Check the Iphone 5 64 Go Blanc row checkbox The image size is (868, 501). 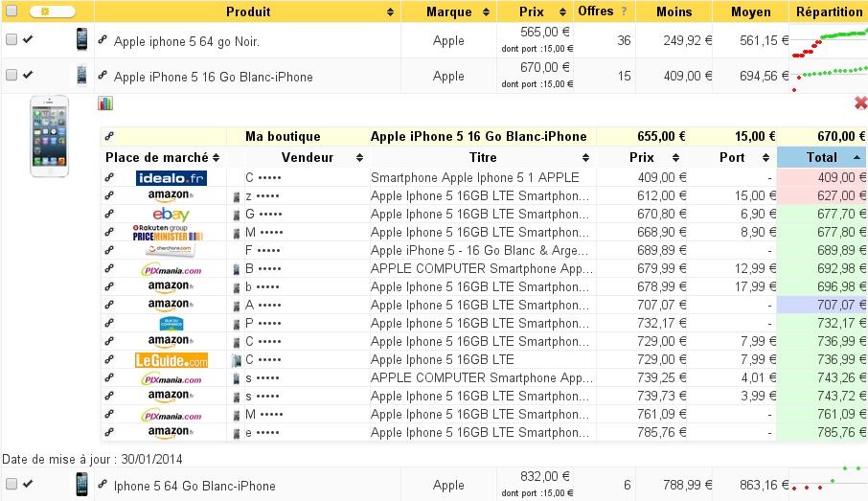11,484
